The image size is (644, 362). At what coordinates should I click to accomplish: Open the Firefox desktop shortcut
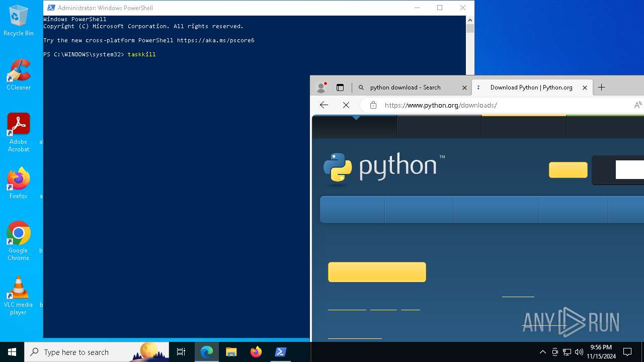pyautogui.click(x=19, y=184)
